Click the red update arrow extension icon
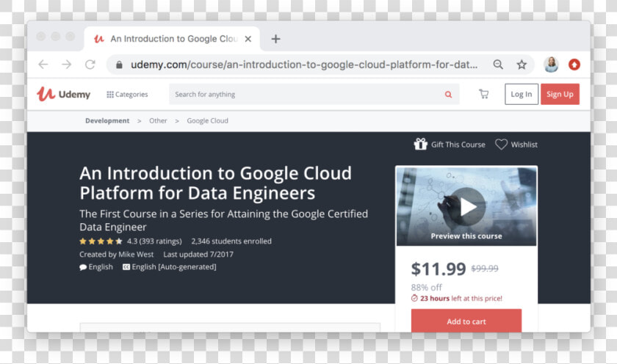This screenshot has width=617, height=364. (574, 65)
